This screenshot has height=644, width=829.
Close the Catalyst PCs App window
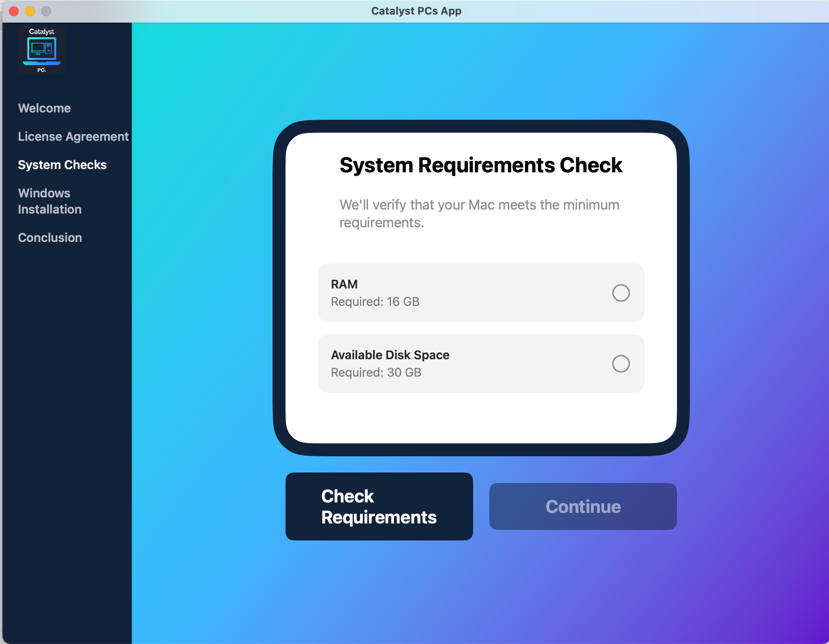point(14,11)
